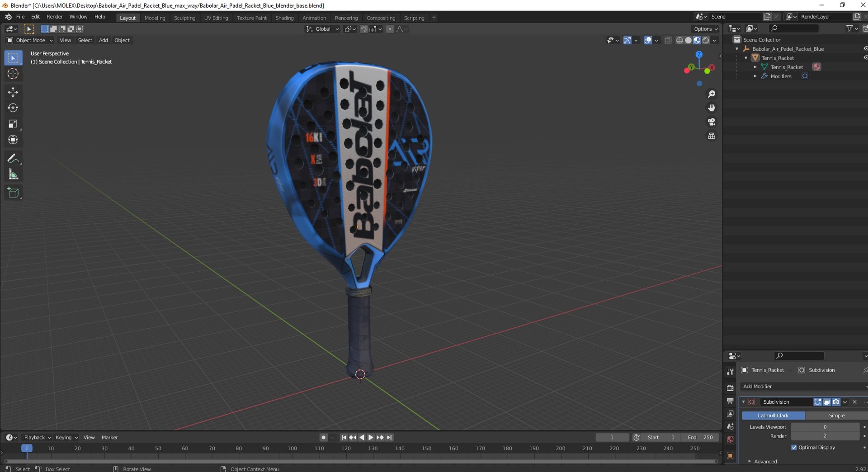Toggle auto keying record button
The width and height of the screenshot is (868, 472).
(323, 438)
